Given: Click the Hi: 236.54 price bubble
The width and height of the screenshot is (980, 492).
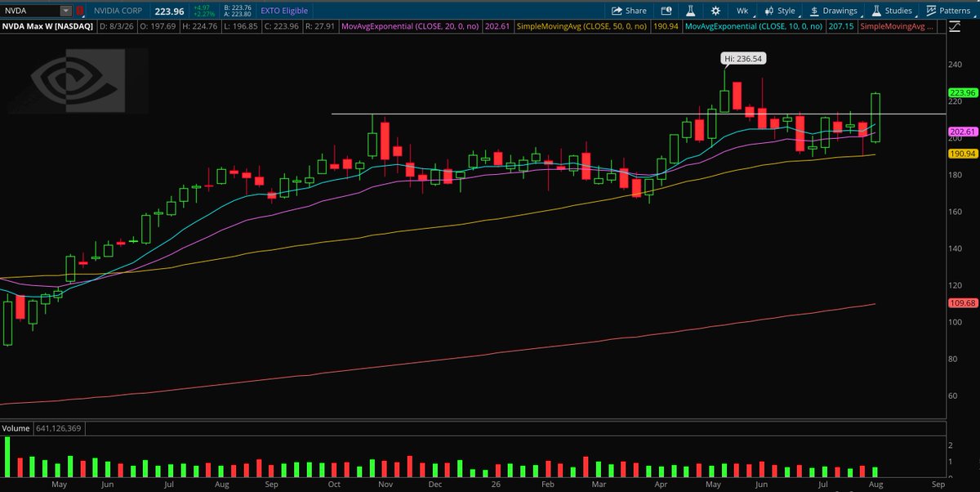Looking at the screenshot, I should pyautogui.click(x=743, y=59).
